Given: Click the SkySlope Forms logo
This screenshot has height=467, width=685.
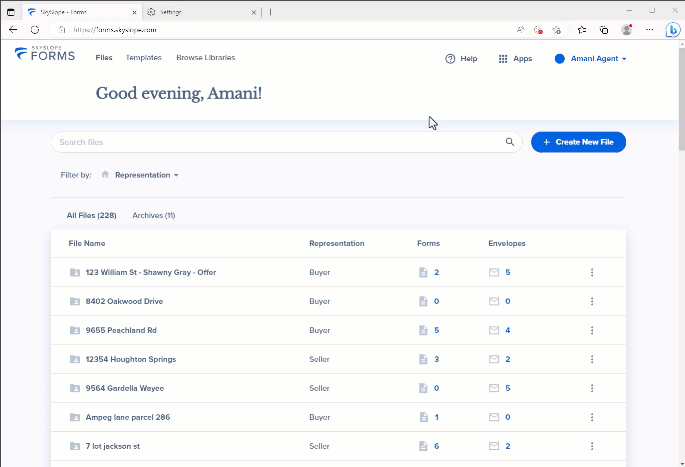Looking at the screenshot, I should coord(45,53).
